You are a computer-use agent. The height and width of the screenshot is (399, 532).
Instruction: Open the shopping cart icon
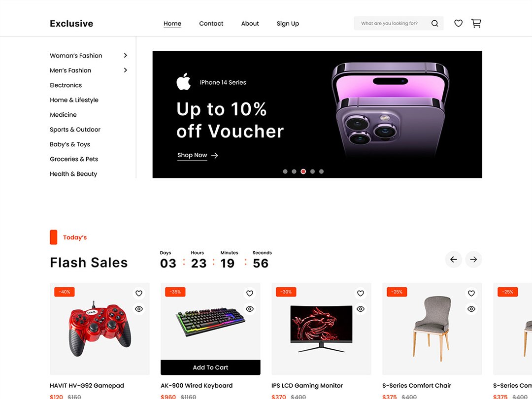[476, 23]
